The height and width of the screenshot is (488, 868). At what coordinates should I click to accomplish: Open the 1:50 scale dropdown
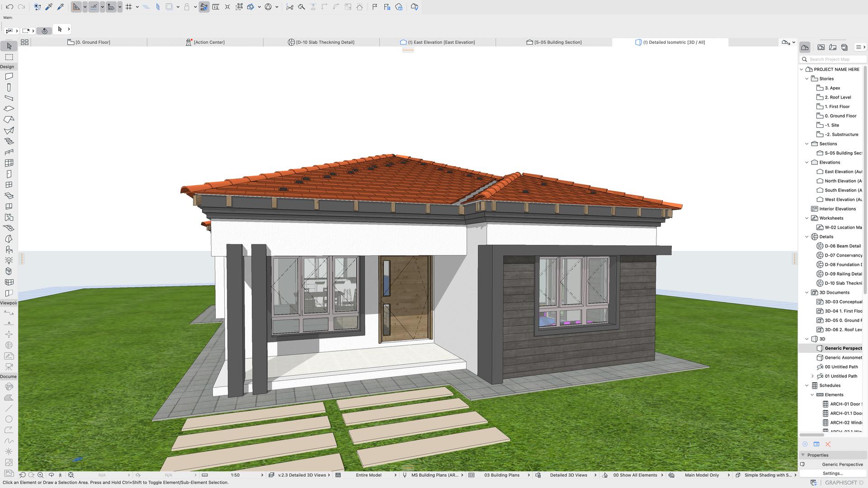[x=235, y=475]
